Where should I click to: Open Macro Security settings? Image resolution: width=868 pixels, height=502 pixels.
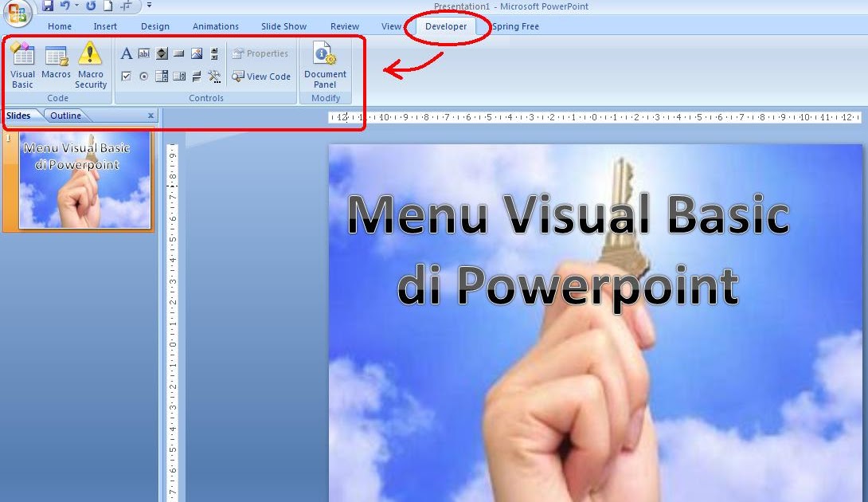click(x=90, y=64)
